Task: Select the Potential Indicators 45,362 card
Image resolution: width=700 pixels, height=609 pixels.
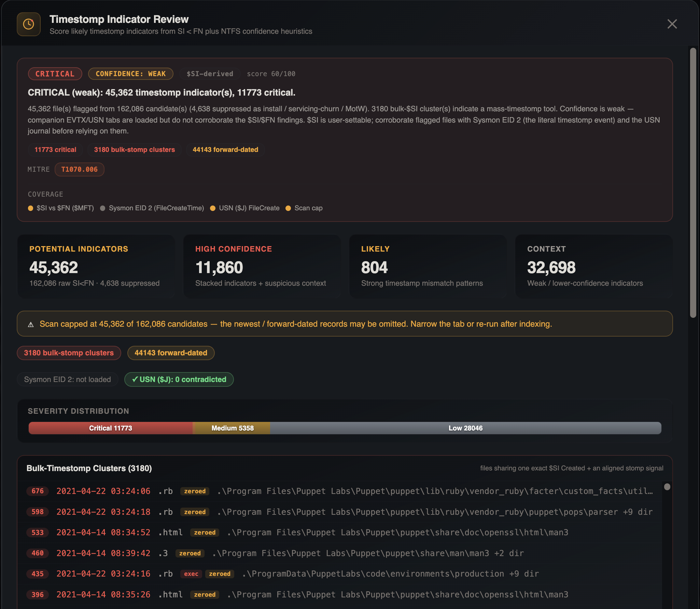Action: tap(96, 267)
